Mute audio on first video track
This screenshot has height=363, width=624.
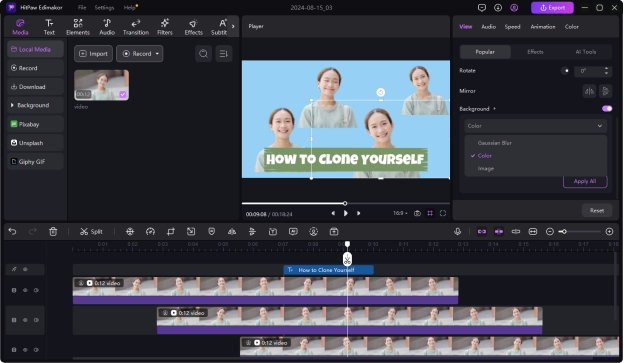click(36, 290)
